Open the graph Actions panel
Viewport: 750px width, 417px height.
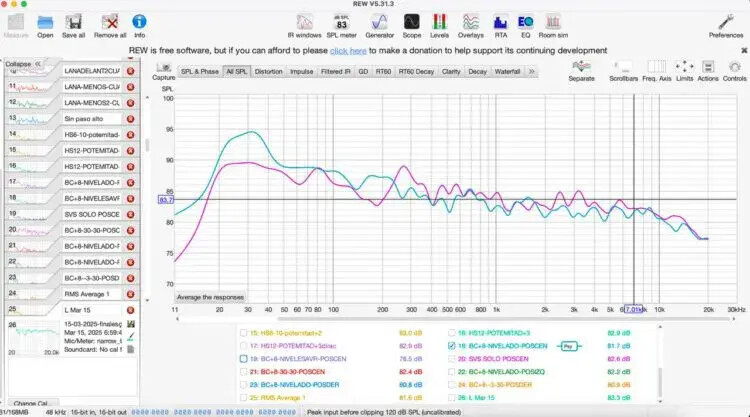(x=708, y=71)
